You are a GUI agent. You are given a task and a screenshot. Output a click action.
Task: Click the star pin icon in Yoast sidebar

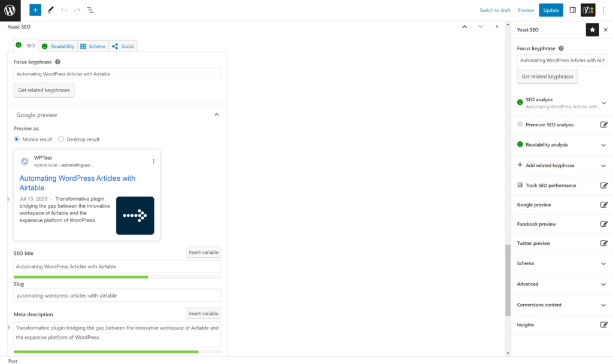[592, 30]
